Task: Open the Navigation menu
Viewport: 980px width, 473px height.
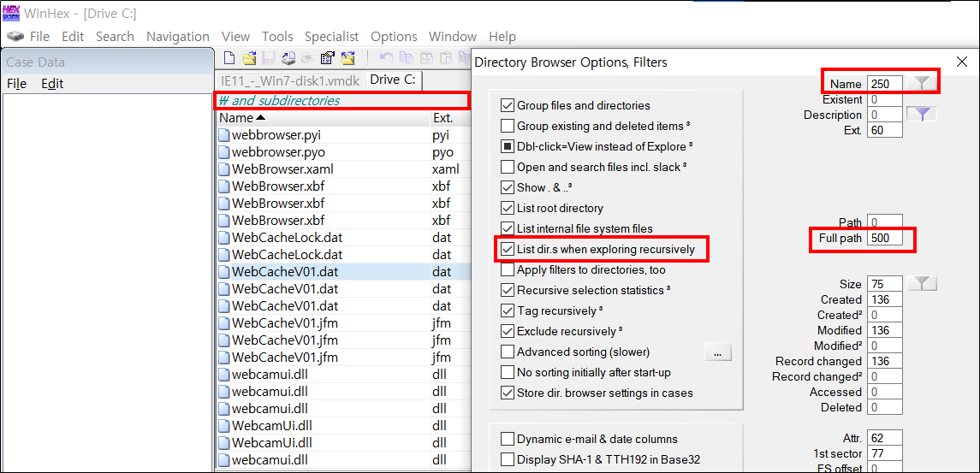Action: click(178, 37)
